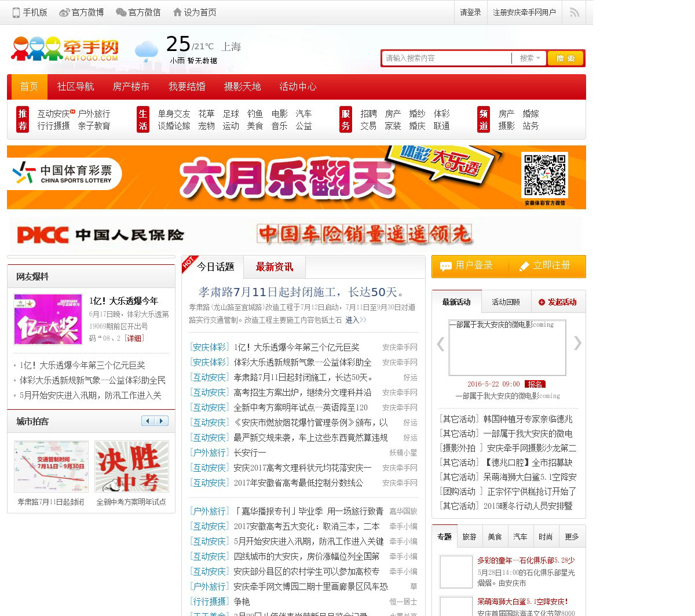The height and width of the screenshot is (616, 695).
Task: Switch to 最新活动 tab
Action: [456, 302]
